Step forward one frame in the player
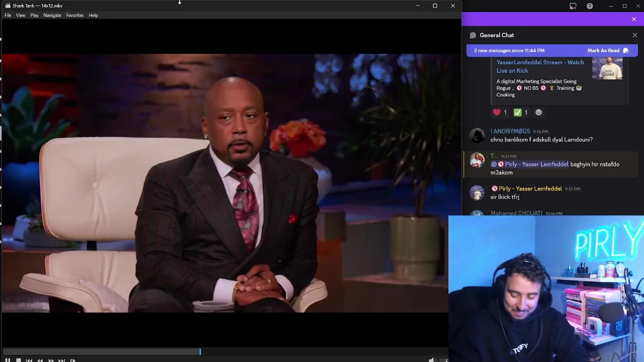Screen dimensions: 644x362 [x=72, y=360]
